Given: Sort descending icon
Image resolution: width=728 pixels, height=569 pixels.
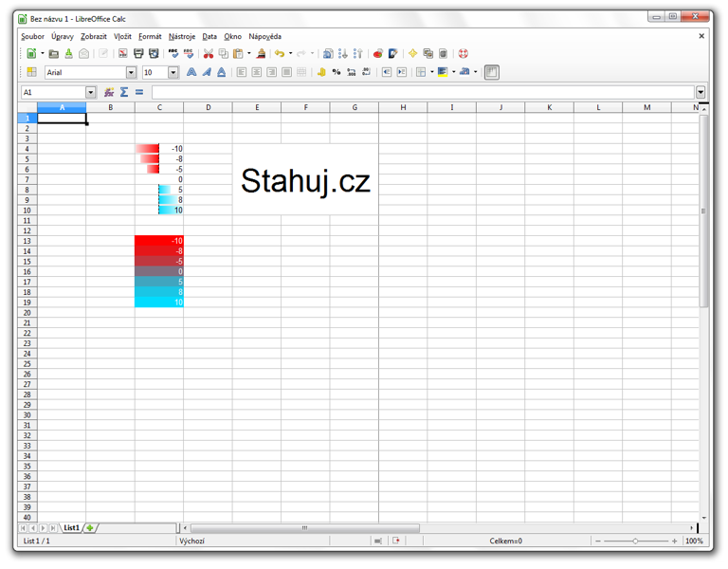Looking at the screenshot, I should coord(357,53).
